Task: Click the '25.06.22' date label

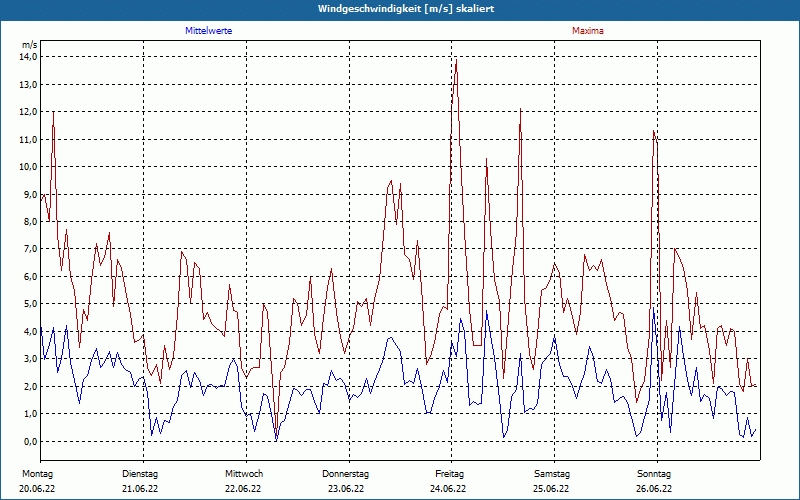Action: pos(551,489)
